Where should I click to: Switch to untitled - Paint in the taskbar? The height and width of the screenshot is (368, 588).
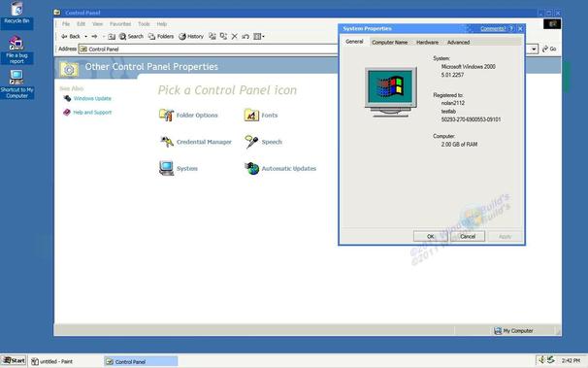click(51, 361)
